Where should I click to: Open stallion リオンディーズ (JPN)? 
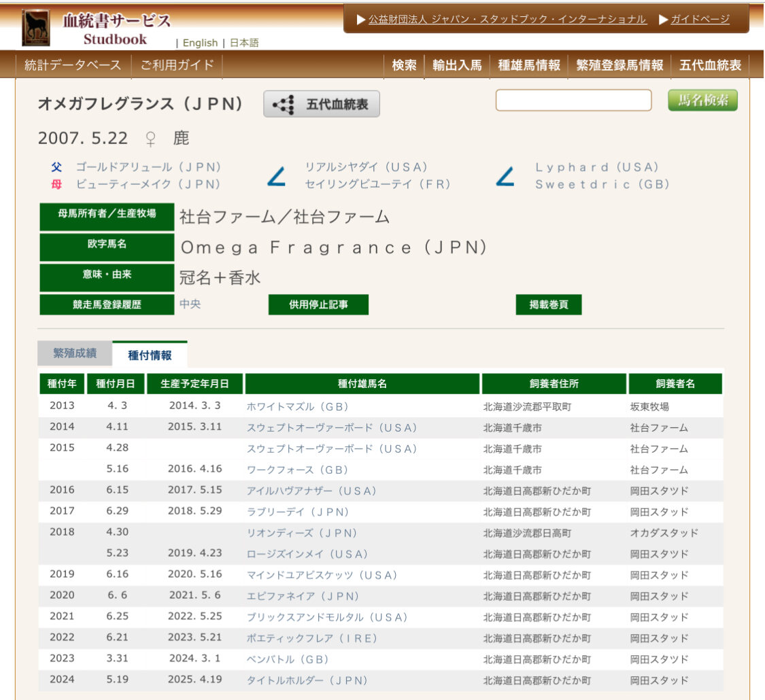pyautogui.click(x=301, y=533)
